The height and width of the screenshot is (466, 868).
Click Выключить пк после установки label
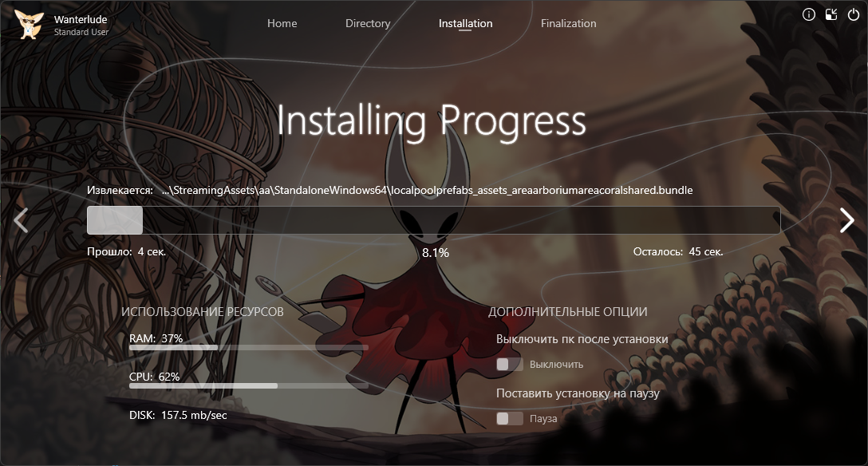point(582,339)
